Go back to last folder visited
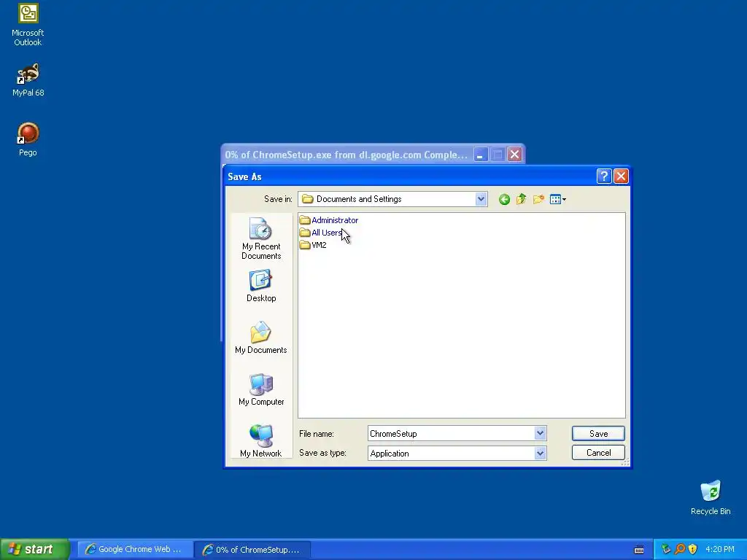 click(504, 200)
